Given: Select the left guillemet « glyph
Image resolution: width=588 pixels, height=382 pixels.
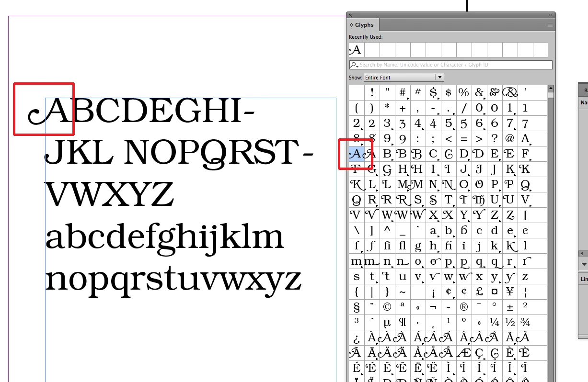Looking at the screenshot, I should click(x=417, y=307).
